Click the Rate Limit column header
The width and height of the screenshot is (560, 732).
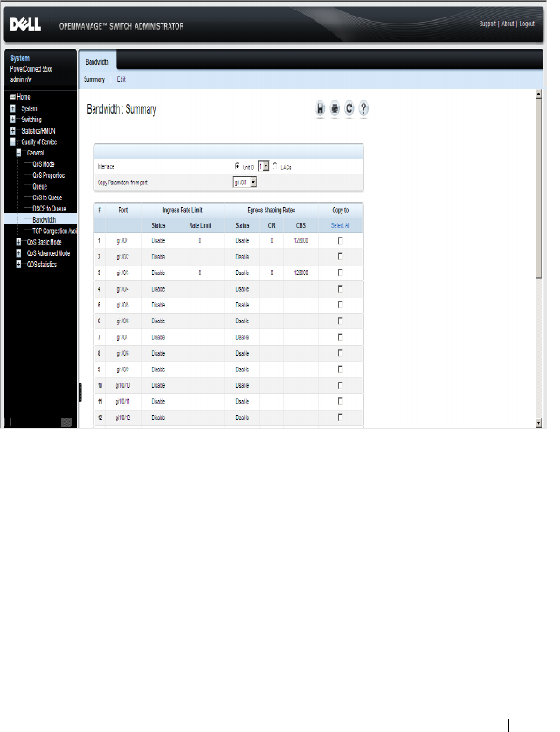(x=200, y=225)
